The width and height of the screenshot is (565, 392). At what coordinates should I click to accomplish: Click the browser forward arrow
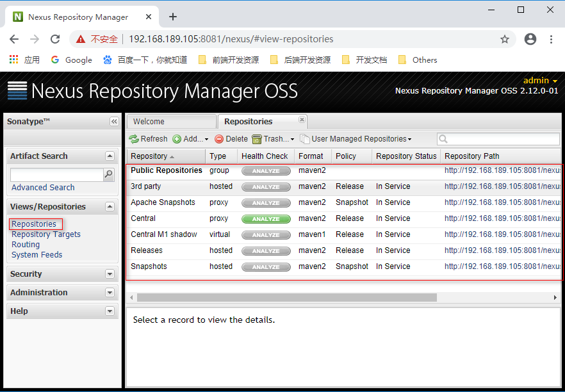click(x=35, y=39)
